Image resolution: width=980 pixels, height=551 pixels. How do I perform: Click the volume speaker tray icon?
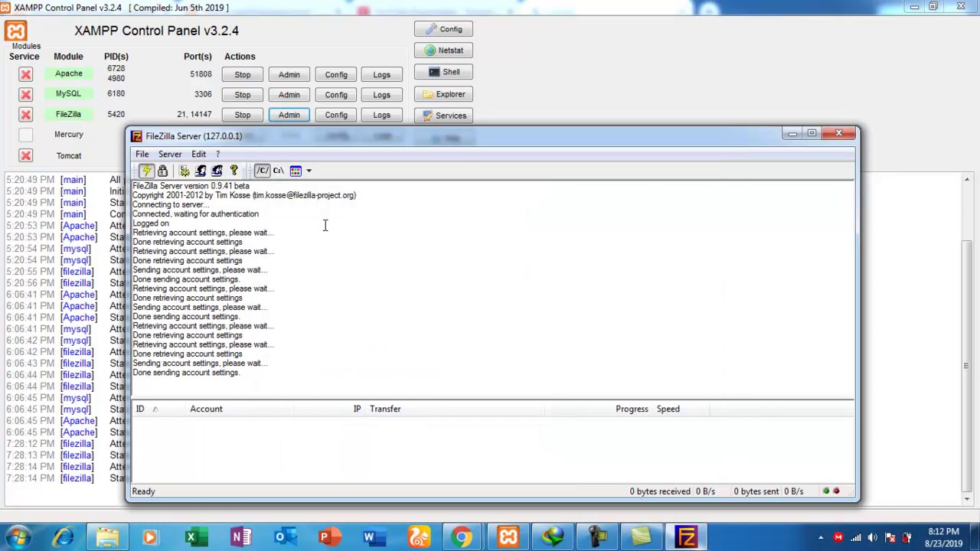[x=872, y=537]
